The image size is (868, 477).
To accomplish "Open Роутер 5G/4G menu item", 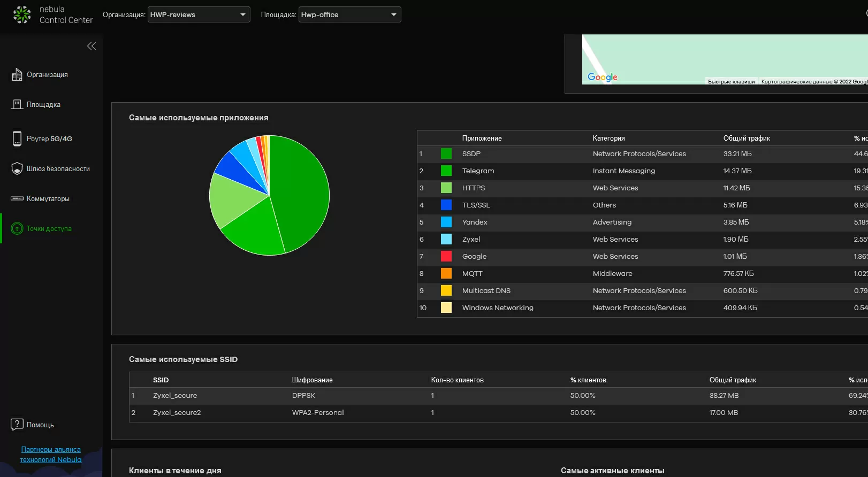I will 49,139.
